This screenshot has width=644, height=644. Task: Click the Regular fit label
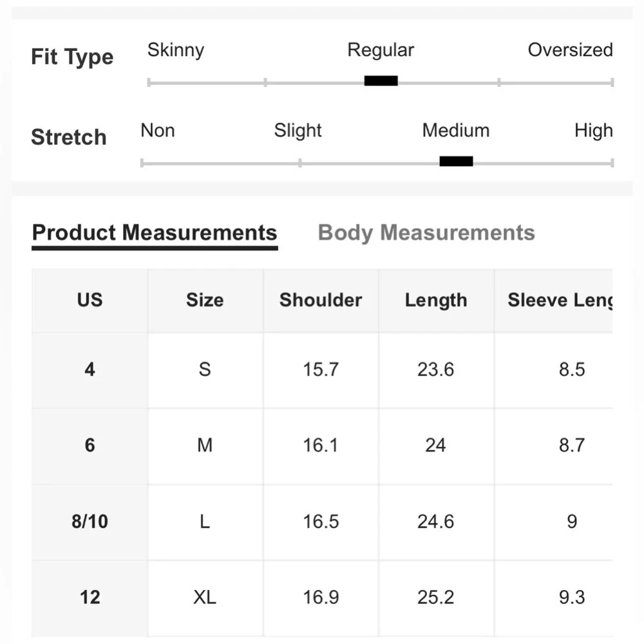click(381, 50)
